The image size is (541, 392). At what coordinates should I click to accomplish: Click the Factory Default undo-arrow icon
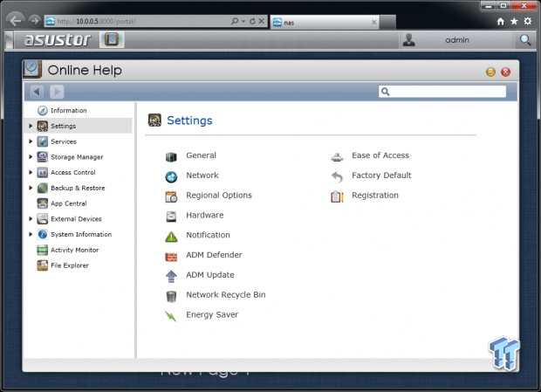tap(337, 176)
